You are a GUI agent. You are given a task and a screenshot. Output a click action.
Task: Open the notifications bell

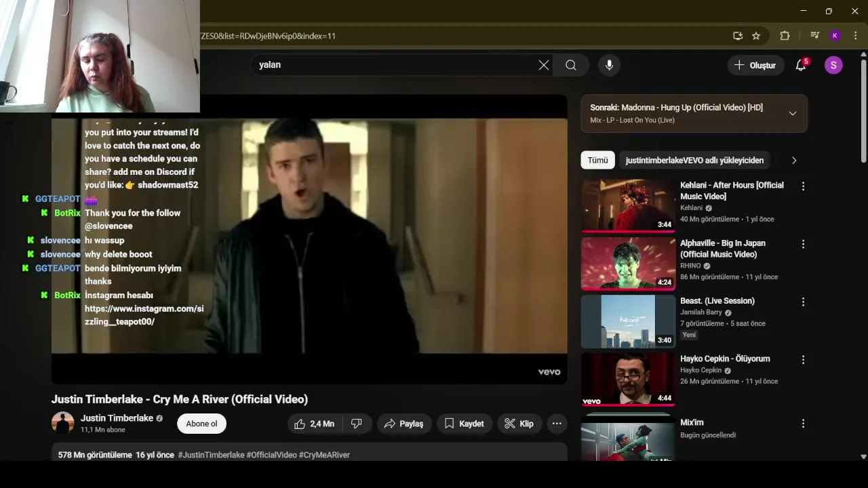(x=801, y=65)
